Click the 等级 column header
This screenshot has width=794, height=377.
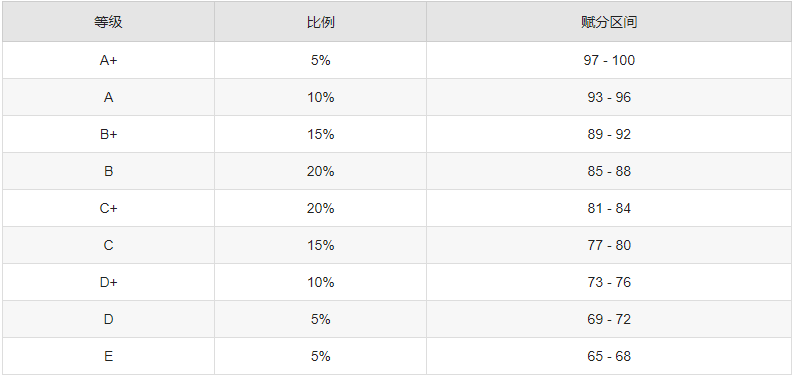coord(108,22)
